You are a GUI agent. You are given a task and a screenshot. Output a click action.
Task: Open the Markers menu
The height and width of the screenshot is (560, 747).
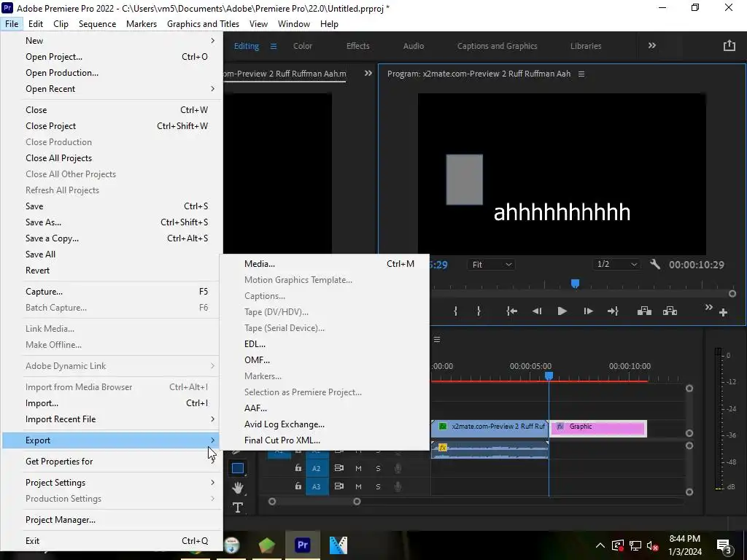point(142,24)
